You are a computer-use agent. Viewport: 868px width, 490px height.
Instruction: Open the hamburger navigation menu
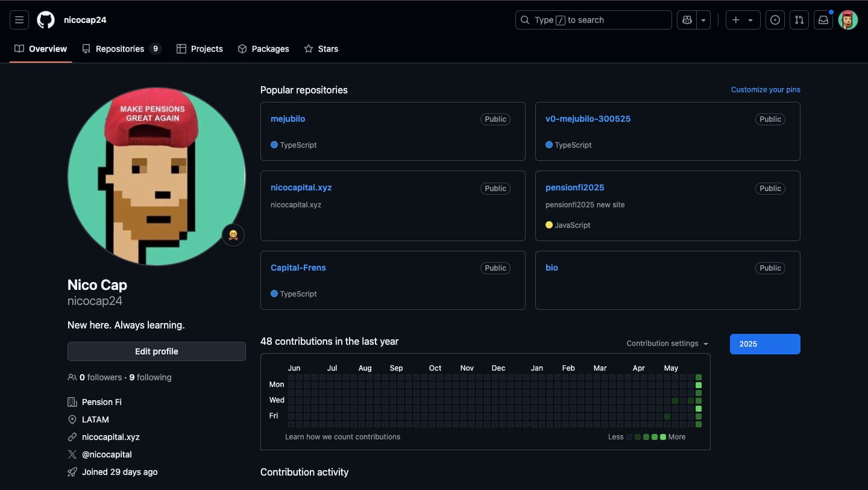[19, 20]
